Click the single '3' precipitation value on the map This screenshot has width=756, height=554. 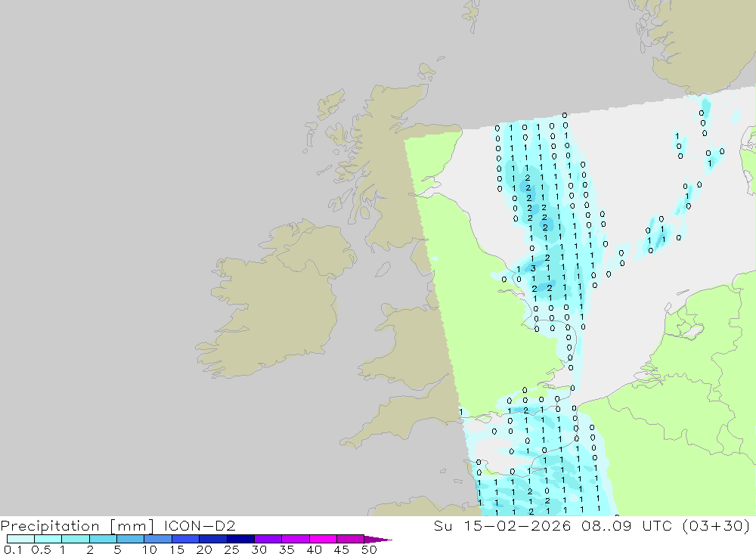coord(533,268)
